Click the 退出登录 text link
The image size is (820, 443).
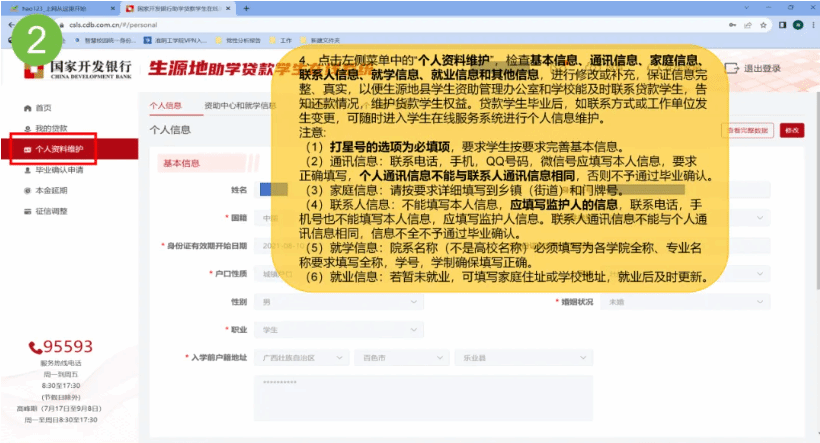tap(762, 68)
